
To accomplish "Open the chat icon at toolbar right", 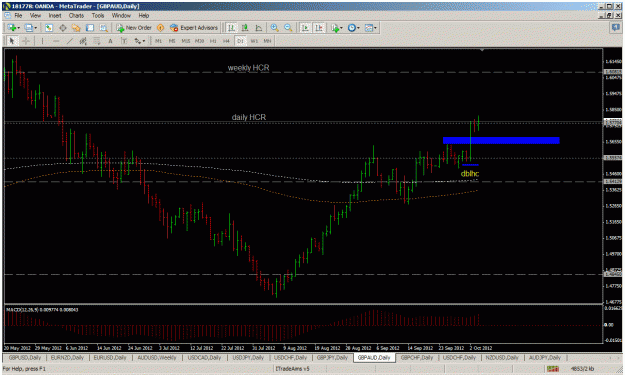I will [615, 27].
